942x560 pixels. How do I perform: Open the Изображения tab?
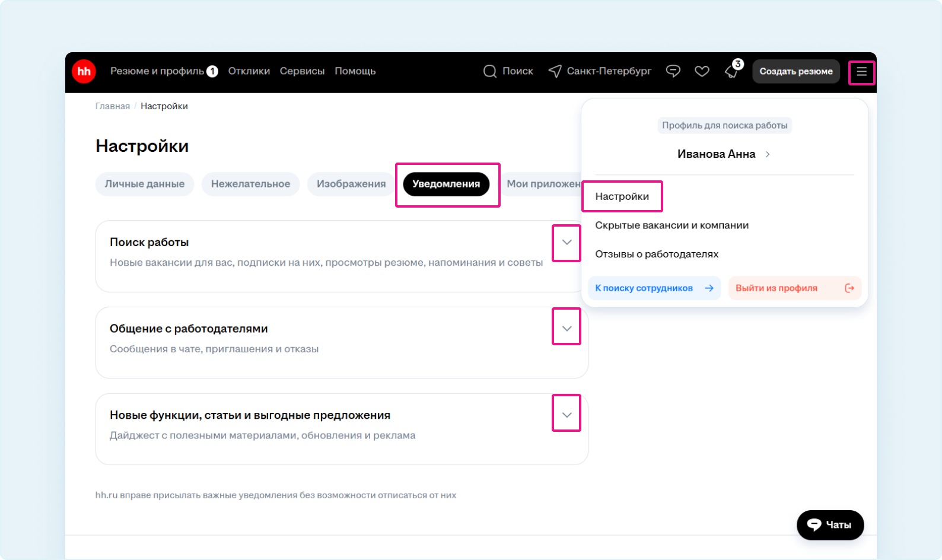pos(351,184)
